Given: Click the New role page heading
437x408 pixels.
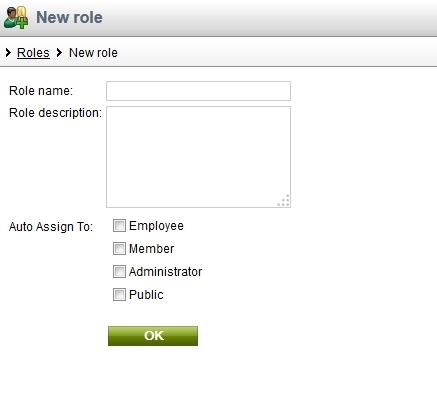Looking at the screenshot, I should tap(69, 17).
